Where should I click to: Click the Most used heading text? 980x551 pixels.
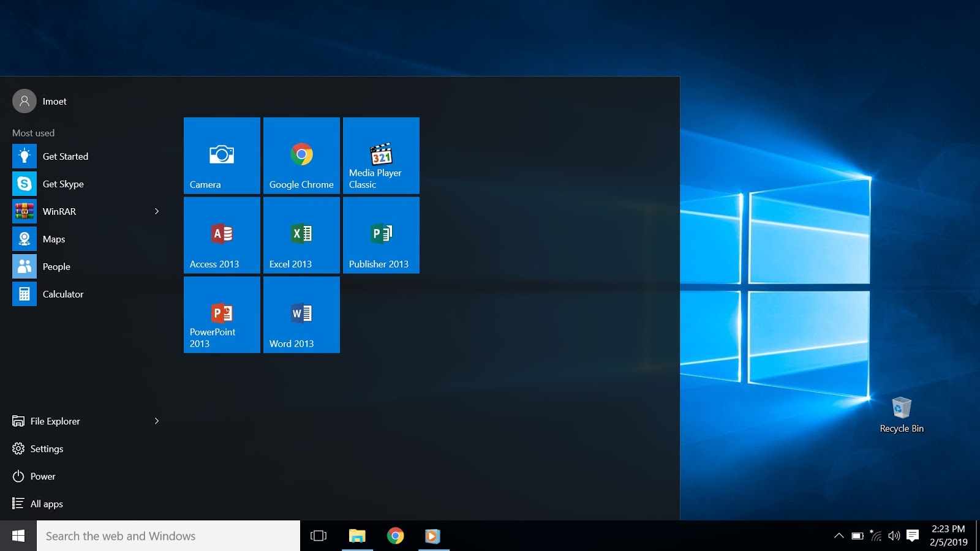click(x=33, y=133)
